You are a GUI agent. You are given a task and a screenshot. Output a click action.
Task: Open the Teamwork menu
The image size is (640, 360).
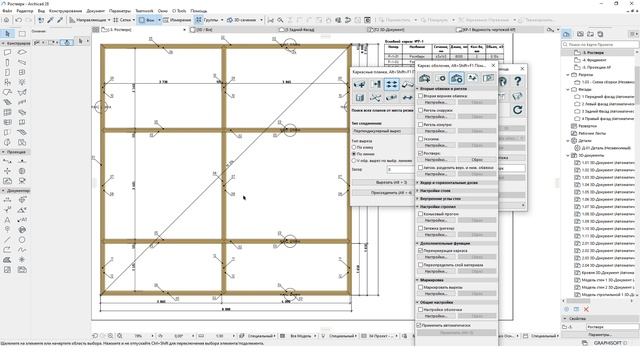coord(144,11)
